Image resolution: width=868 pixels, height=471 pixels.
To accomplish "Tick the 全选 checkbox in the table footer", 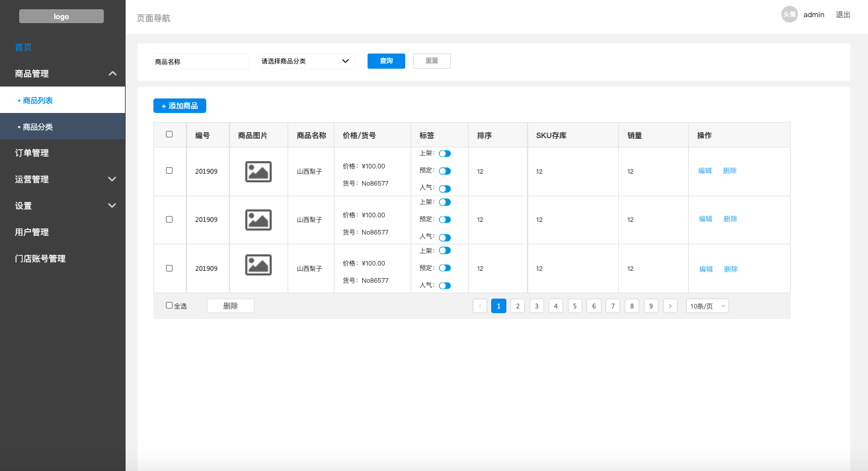I will 169,305.
